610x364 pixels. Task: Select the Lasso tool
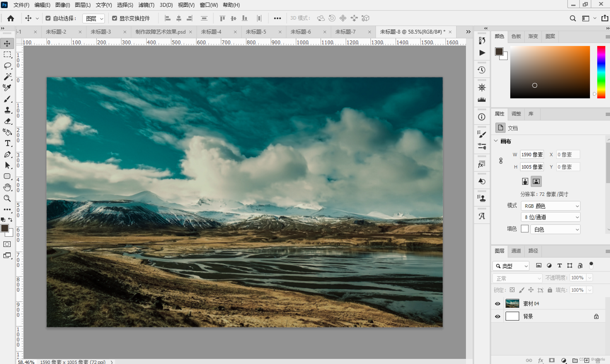(7, 65)
